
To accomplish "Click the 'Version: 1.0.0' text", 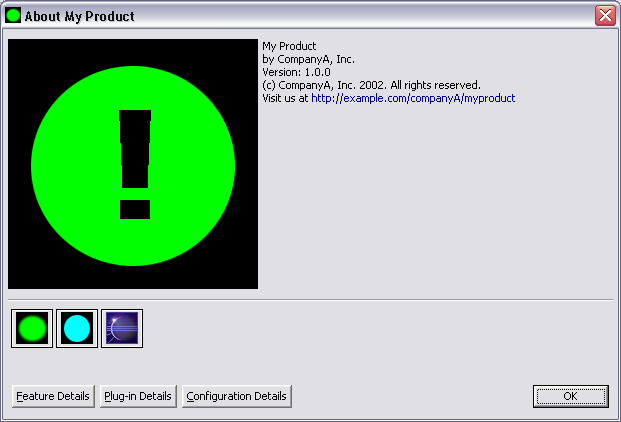I will (296, 72).
